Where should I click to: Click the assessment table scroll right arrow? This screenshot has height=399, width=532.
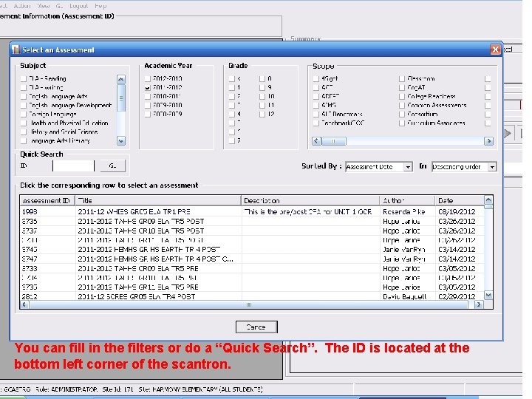click(479, 304)
